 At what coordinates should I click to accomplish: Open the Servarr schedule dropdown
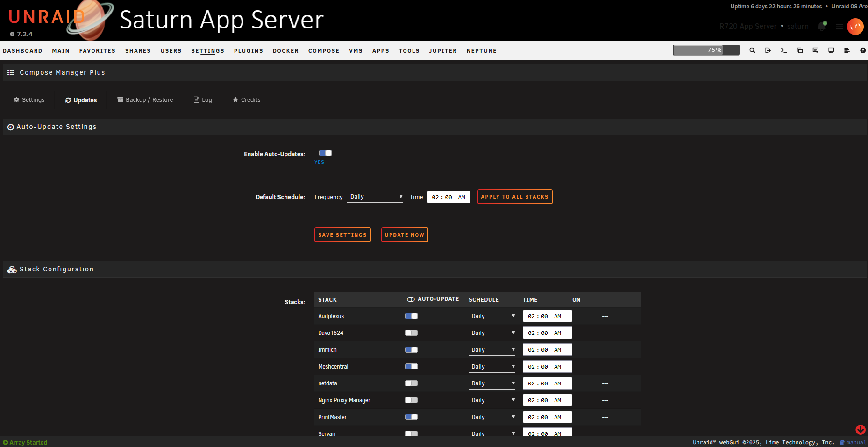tap(492, 433)
